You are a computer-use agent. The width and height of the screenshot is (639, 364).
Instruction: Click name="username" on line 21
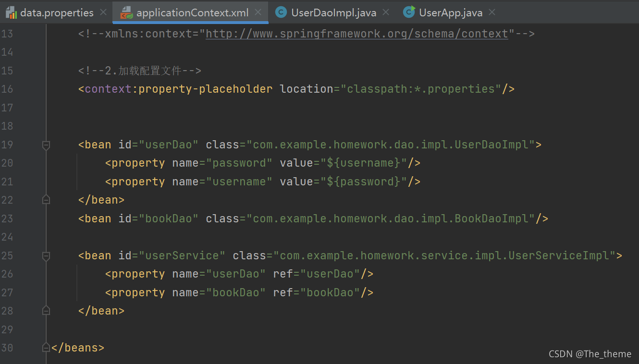point(222,182)
